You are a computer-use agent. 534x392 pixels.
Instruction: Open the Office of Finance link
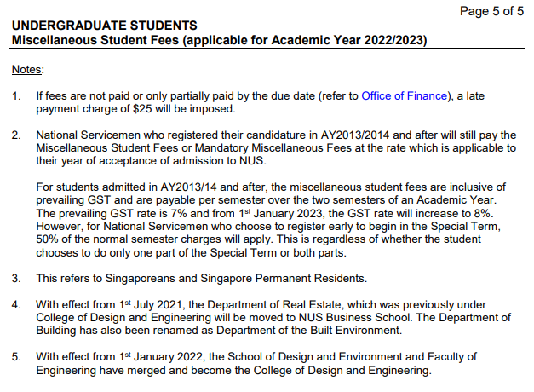click(x=405, y=96)
